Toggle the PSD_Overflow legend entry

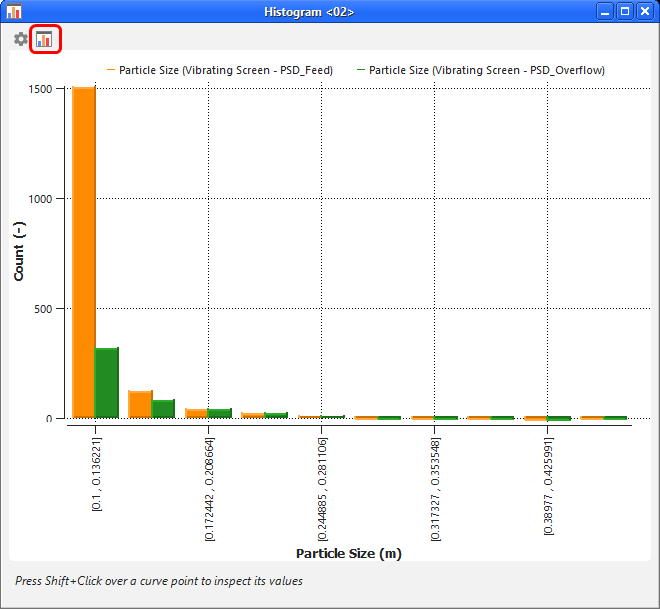(486, 71)
